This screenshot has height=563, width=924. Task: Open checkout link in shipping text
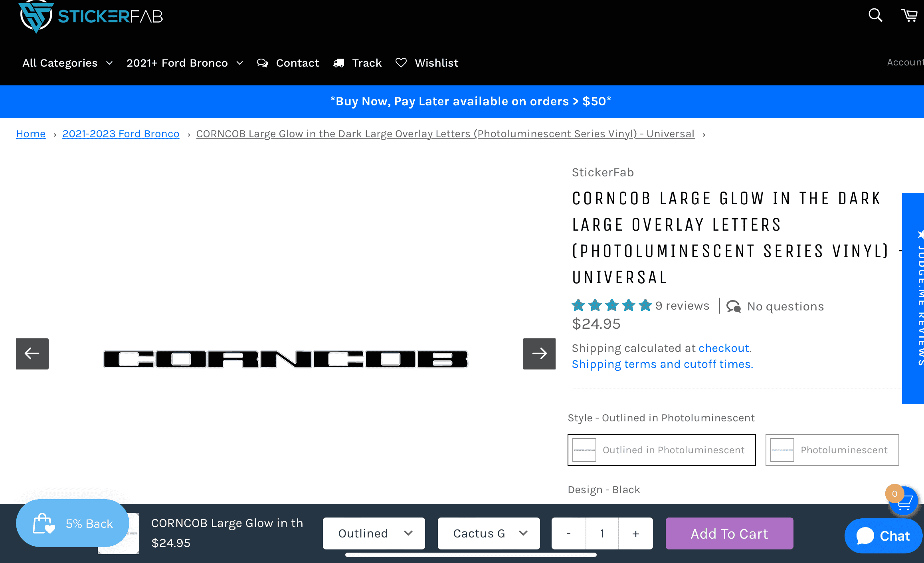click(724, 348)
